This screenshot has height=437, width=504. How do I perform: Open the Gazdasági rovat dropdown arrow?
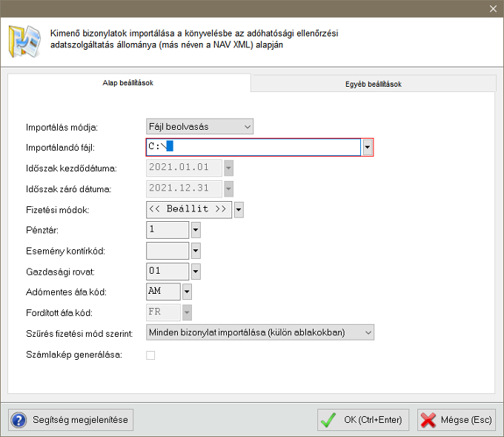[196, 272]
